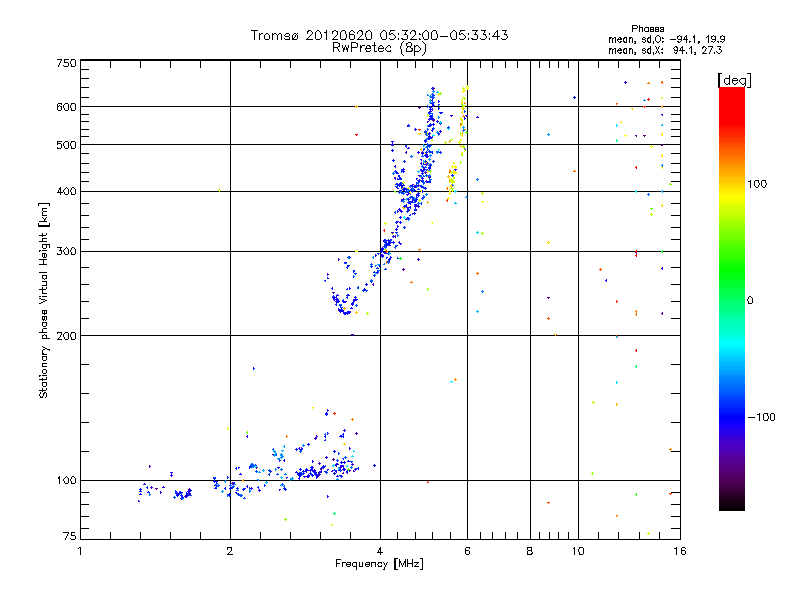Click the '[deg]' colorbar label
The height and width of the screenshot is (600, 800).
[734, 80]
